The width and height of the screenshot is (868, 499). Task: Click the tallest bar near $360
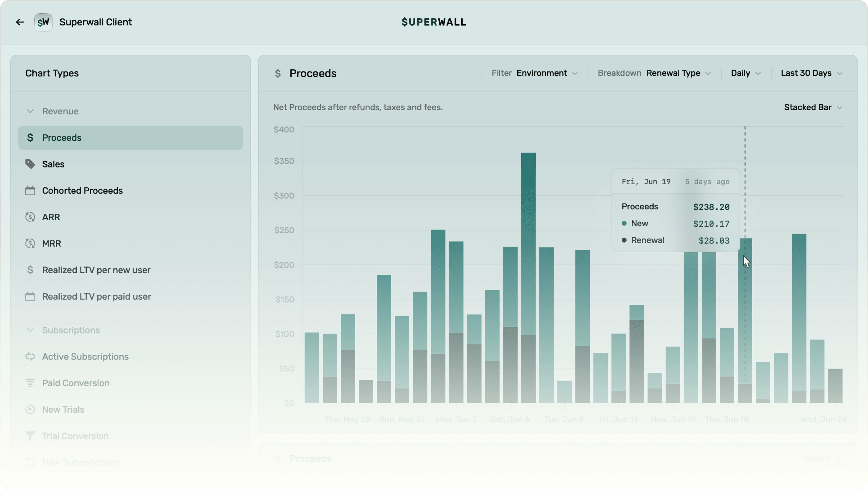point(528,278)
